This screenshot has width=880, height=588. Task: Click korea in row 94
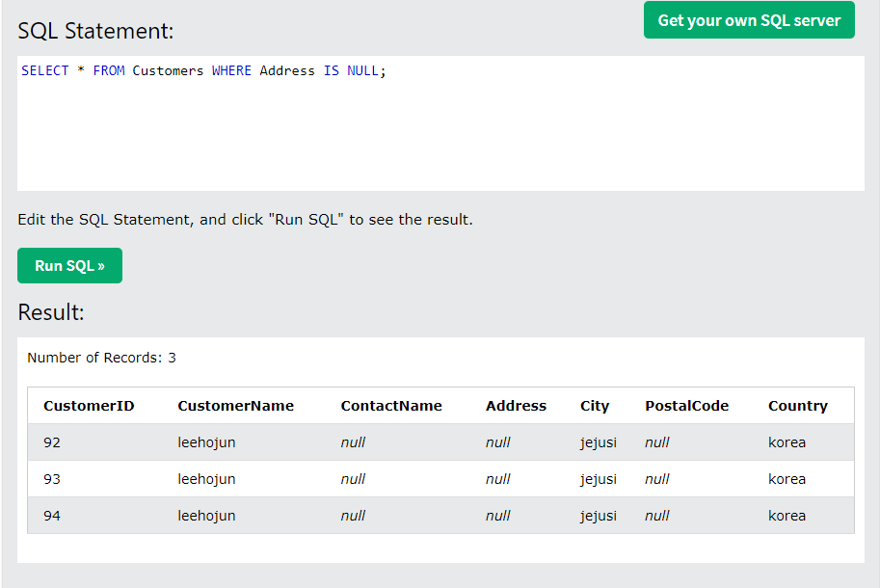[787, 516]
